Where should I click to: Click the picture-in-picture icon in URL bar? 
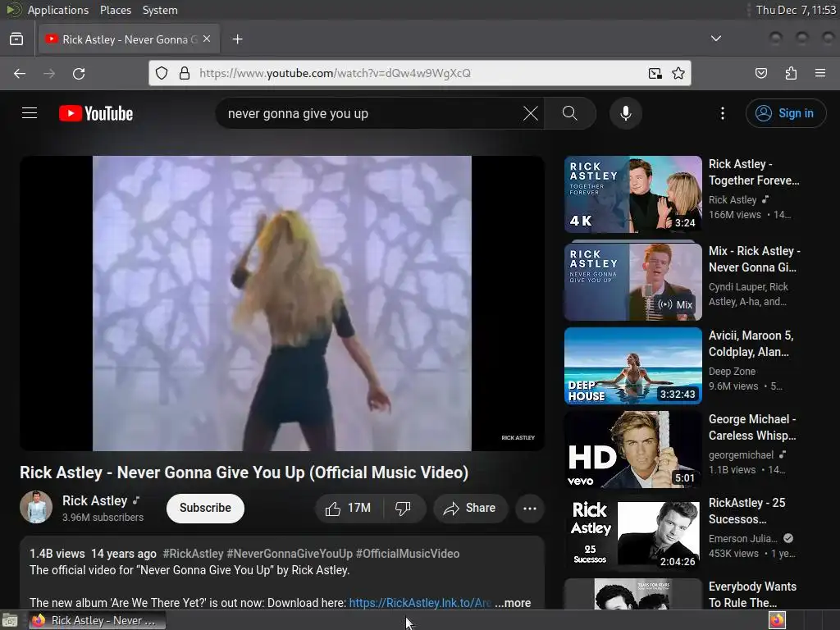(x=655, y=73)
